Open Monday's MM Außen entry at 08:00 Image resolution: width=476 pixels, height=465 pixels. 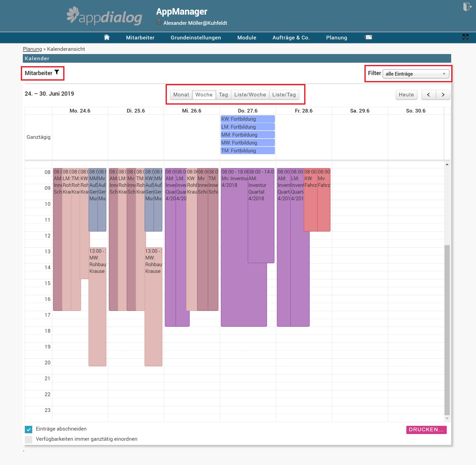pos(93,200)
